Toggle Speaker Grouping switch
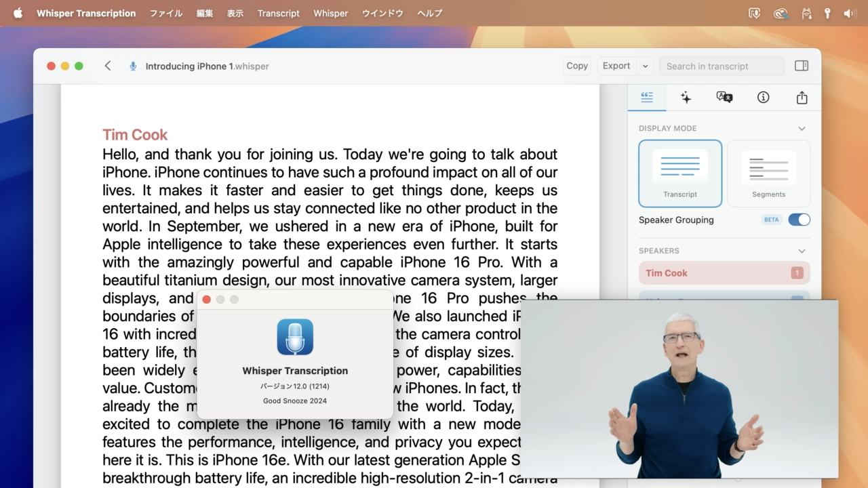Screen dimensions: 868x488 pos(799,220)
